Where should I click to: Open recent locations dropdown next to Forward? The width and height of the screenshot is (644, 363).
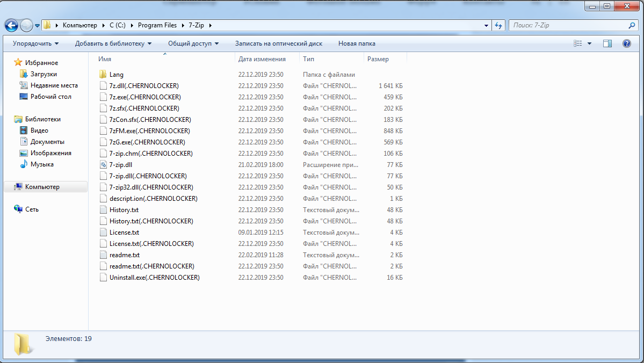pyautogui.click(x=38, y=25)
